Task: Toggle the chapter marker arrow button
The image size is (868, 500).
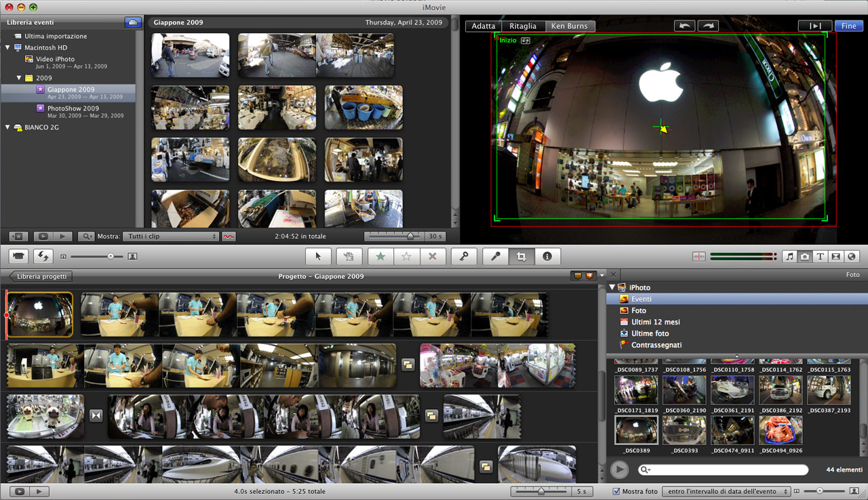Action: click(x=589, y=276)
